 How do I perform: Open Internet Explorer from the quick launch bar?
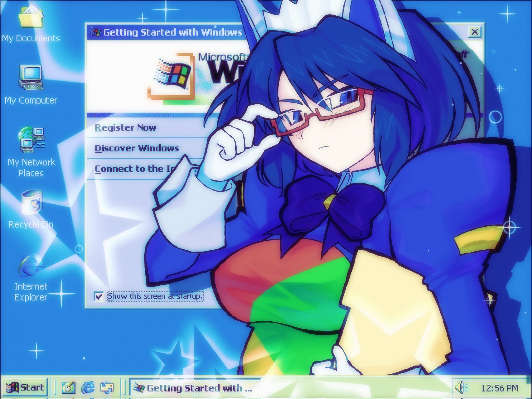pyautogui.click(x=88, y=388)
